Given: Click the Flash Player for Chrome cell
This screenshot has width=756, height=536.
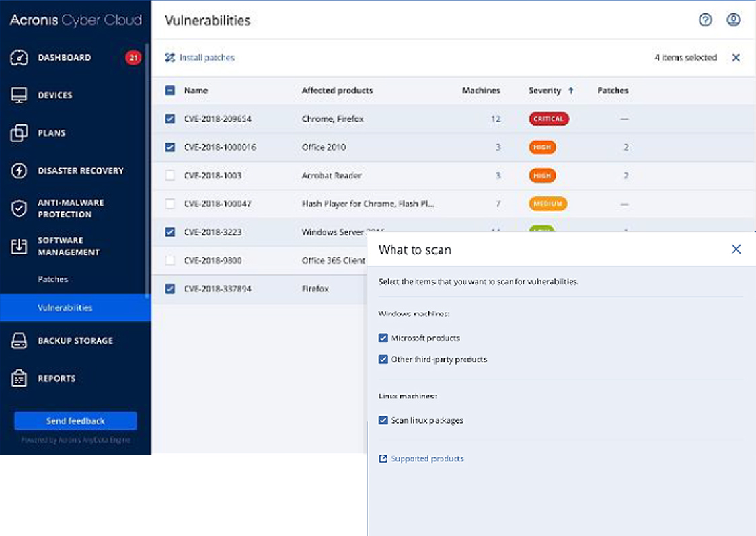Looking at the screenshot, I should pos(368,204).
